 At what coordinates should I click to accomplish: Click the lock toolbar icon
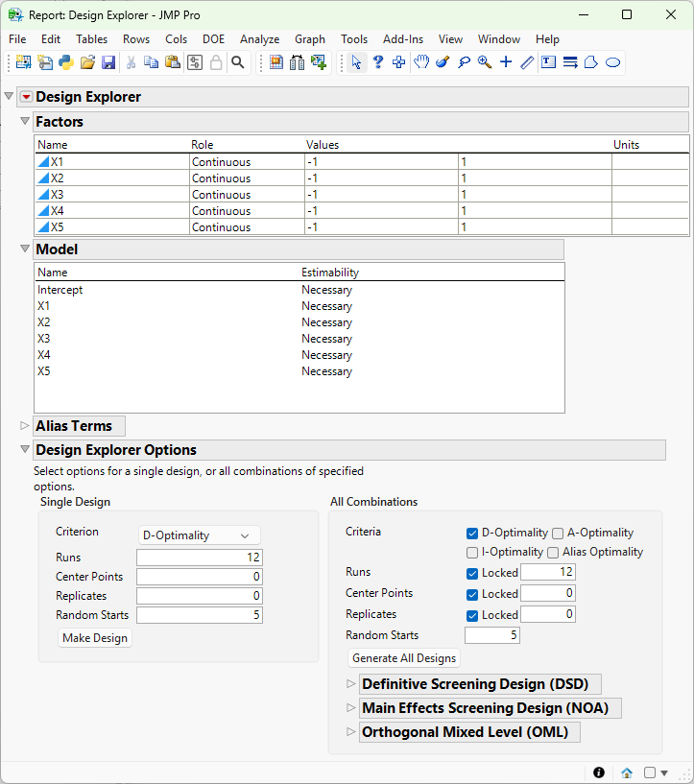point(216,62)
